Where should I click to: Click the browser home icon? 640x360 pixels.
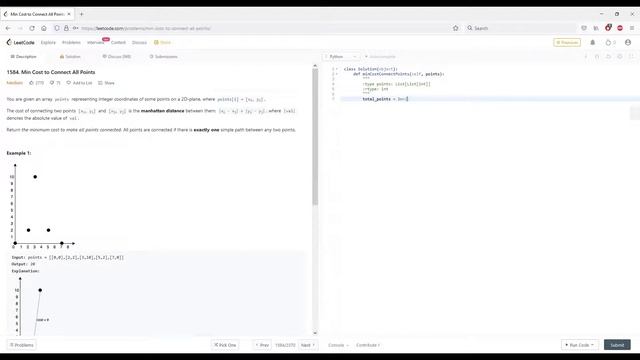[44, 28]
